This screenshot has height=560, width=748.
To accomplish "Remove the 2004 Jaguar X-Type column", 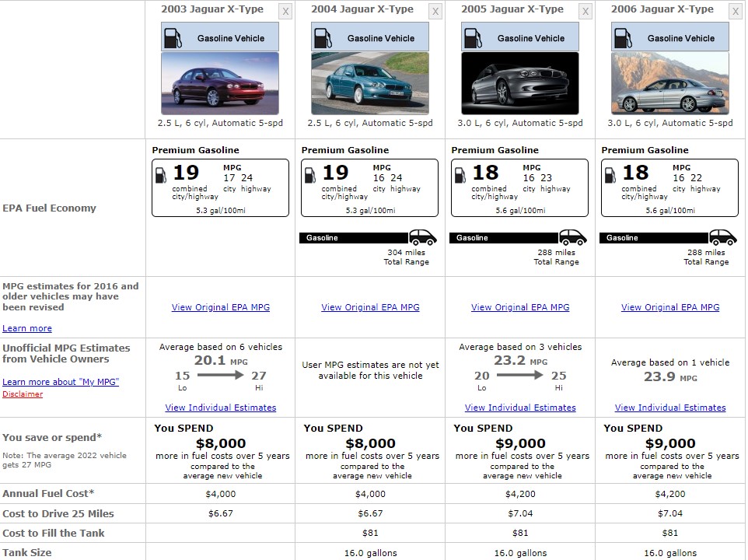I will tap(435, 12).
